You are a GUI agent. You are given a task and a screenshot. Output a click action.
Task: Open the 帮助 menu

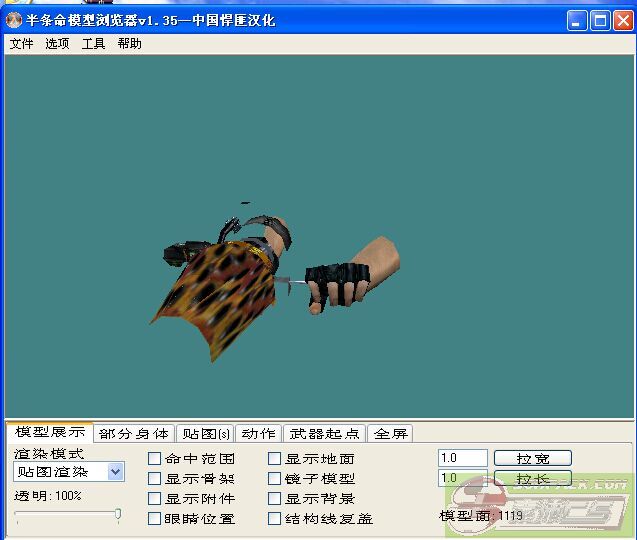tap(129, 44)
